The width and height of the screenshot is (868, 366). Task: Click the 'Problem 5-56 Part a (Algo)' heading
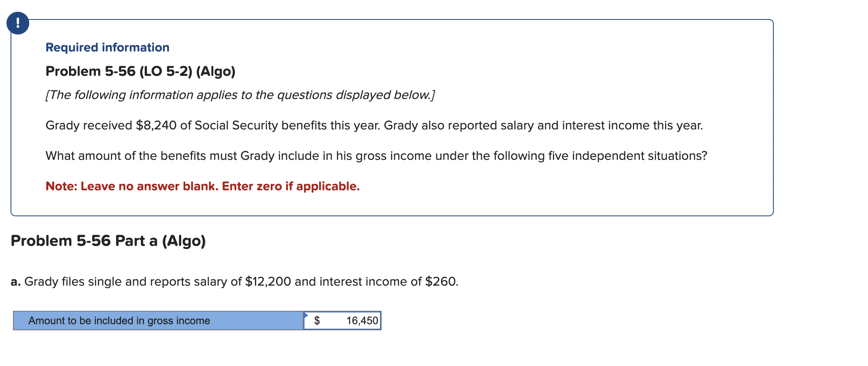[108, 240]
